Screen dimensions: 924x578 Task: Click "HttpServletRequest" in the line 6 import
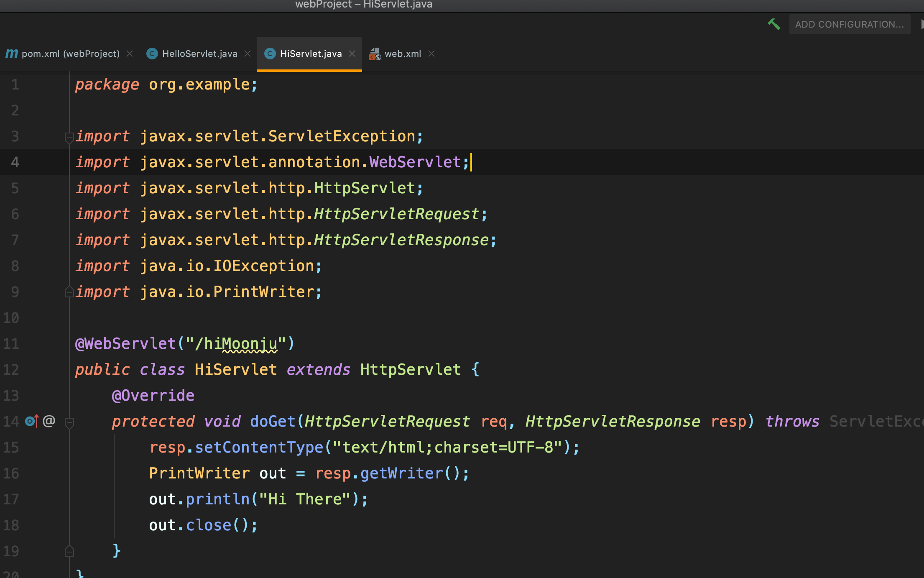point(397,214)
